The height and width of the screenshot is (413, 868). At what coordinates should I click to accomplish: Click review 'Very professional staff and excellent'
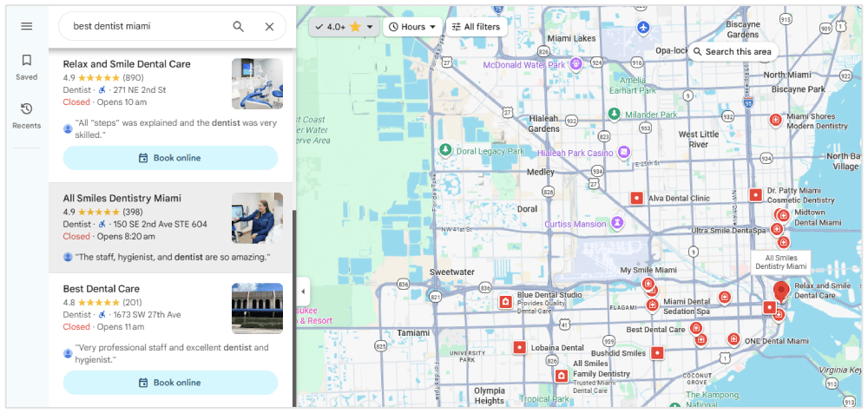tap(172, 354)
